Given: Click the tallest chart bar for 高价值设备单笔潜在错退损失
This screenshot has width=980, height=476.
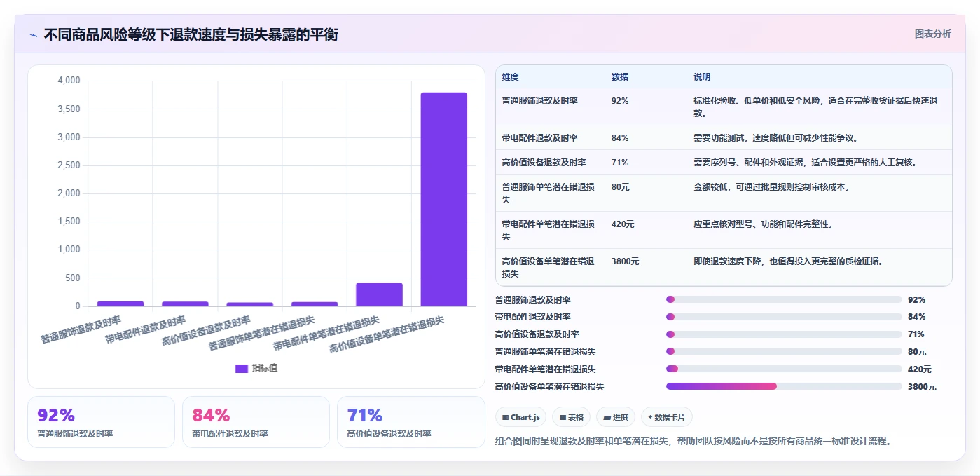Looking at the screenshot, I should (x=444, y=199).
